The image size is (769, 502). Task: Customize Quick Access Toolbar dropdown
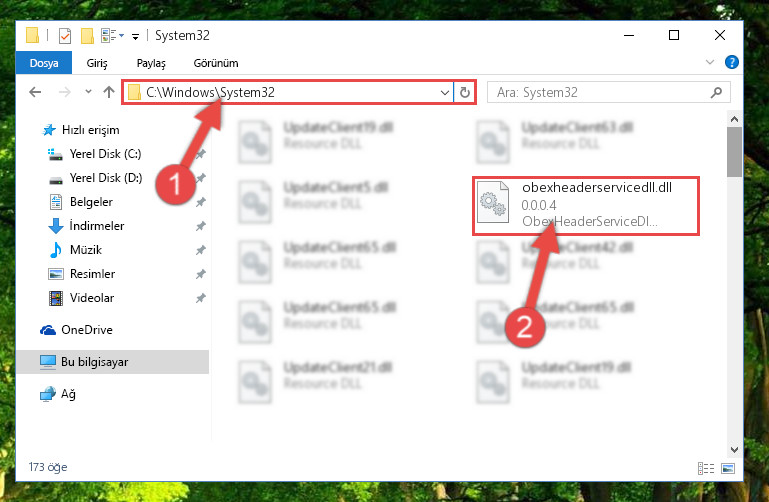click(x=135, y=36)
